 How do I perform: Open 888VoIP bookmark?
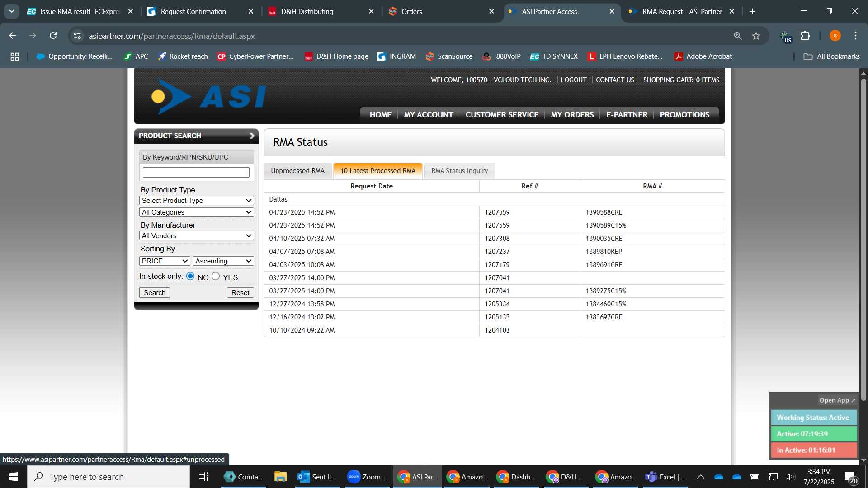[501, 56]
